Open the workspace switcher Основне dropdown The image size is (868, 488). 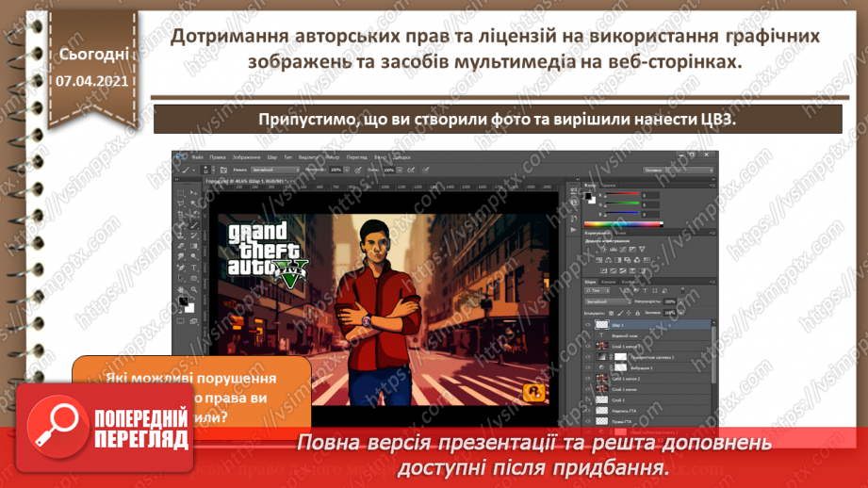point(679,170)
